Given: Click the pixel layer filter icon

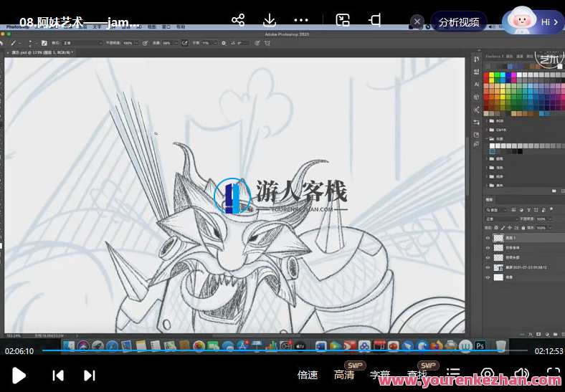Looking at the screenshot, I should 514,210.
